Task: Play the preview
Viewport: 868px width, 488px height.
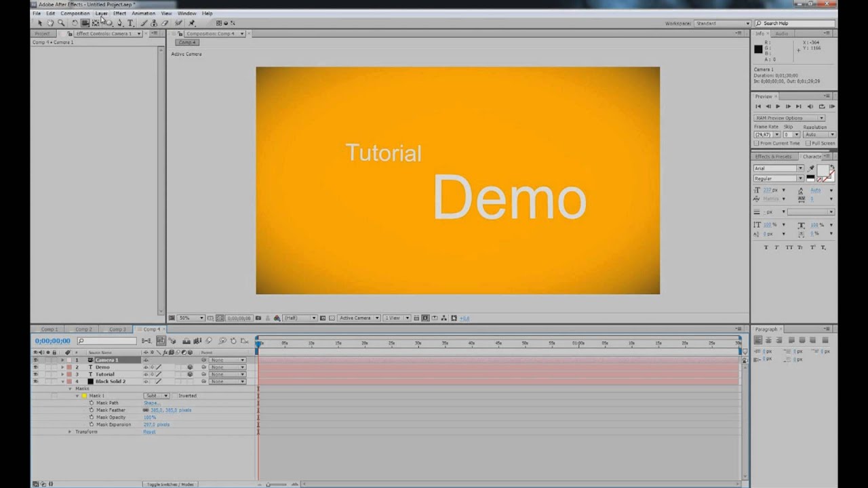Action: tap(778, 106)
